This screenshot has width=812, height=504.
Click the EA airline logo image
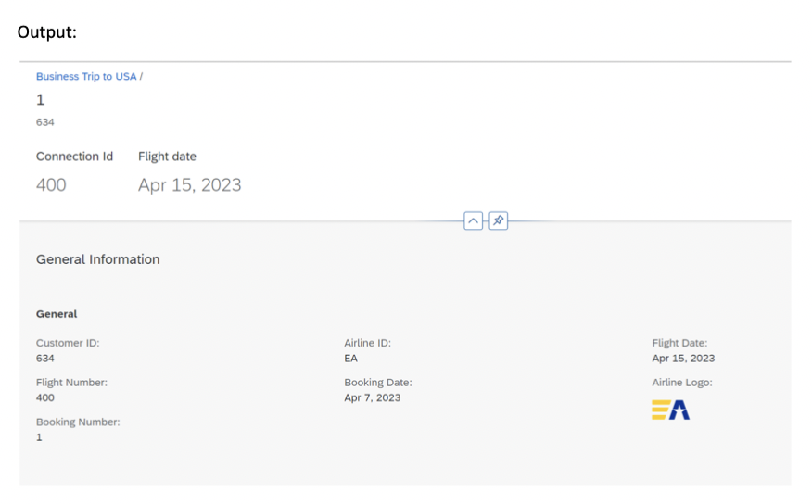click(x=670, y=409)
